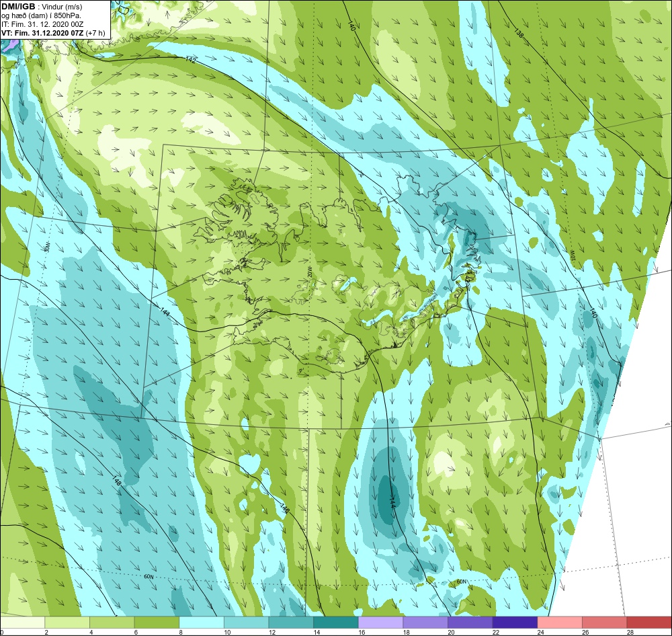The image size is (672, 636).
Task: Click the legend tick number '12'
Action: [272, 632]
